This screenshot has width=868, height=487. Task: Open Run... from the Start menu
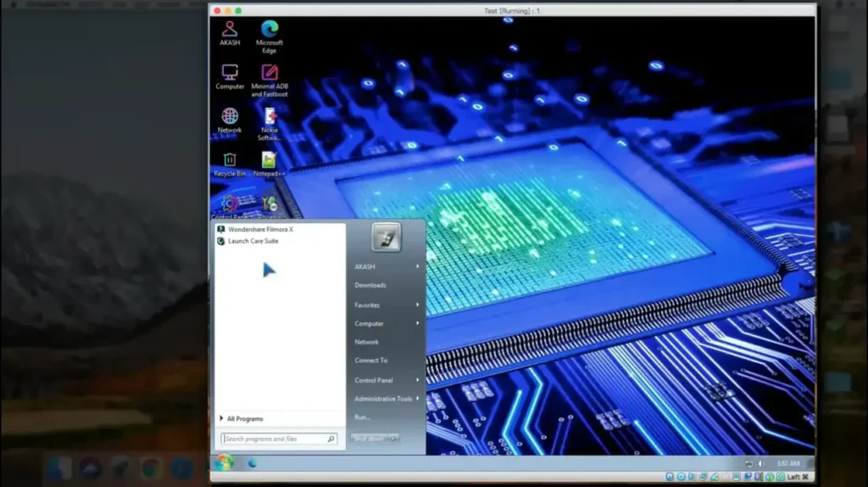pyautogui.click(x=363, y=417)
